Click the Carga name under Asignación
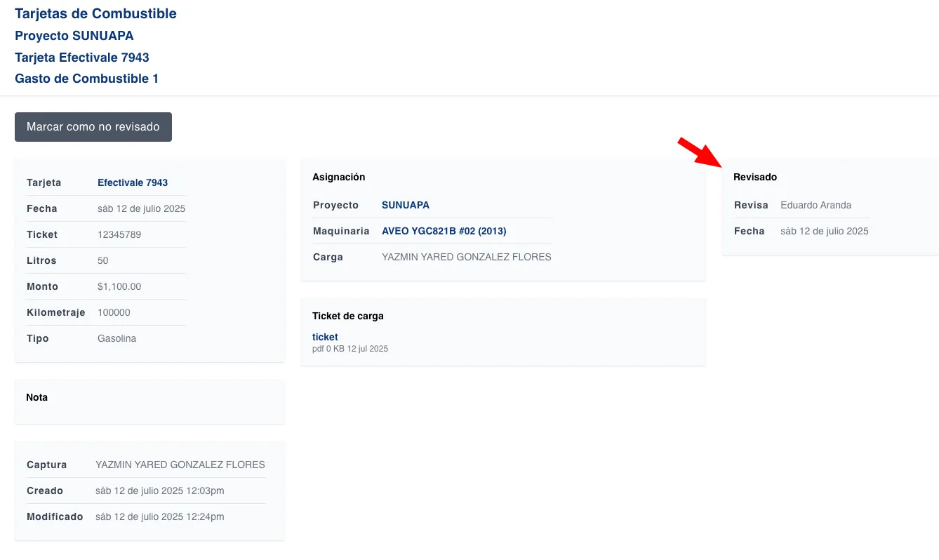The width and height of the screenshot is (939, 560). (466, 257)
